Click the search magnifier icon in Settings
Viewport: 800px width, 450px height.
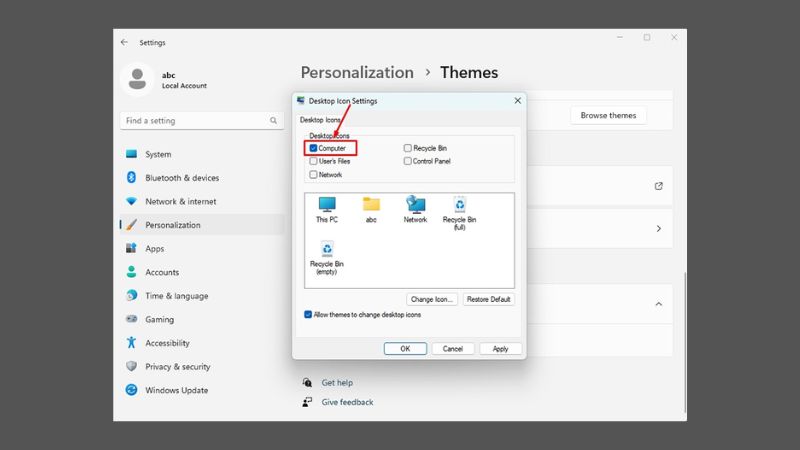coord(274,121)
